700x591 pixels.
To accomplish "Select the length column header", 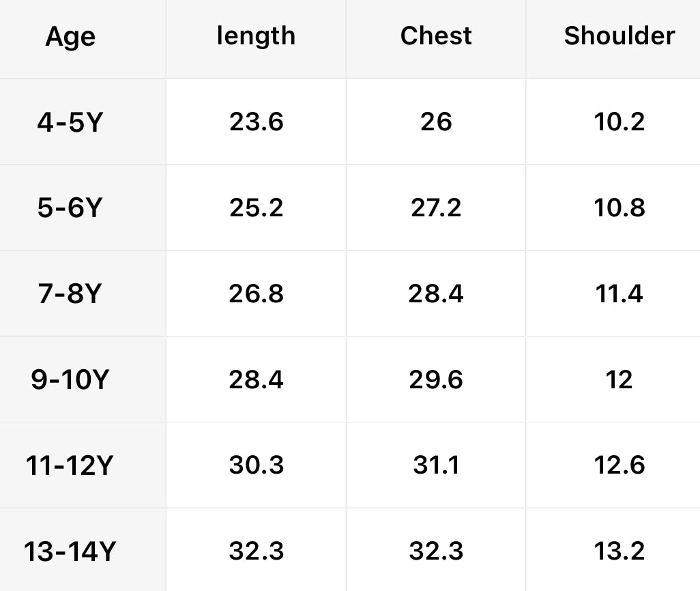I will 256,36.
